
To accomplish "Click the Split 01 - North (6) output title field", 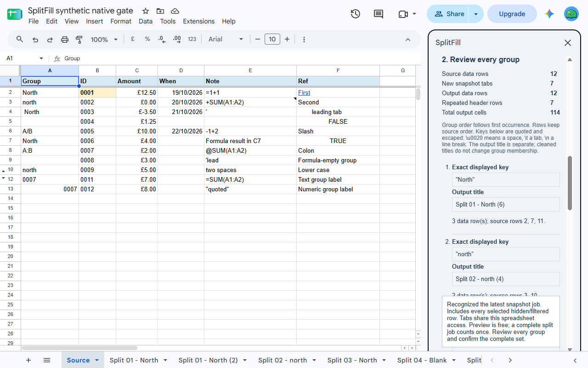I will (x=506, y=204).
